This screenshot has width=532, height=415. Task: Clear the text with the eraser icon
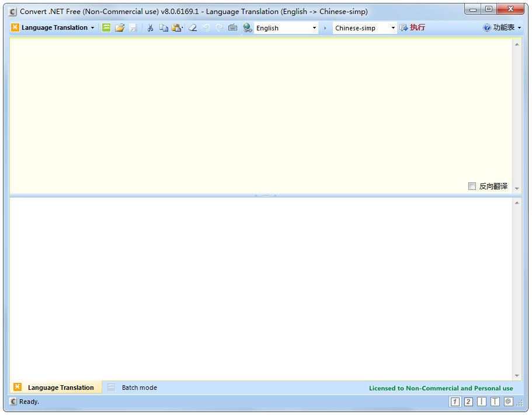tap(193, 27)
